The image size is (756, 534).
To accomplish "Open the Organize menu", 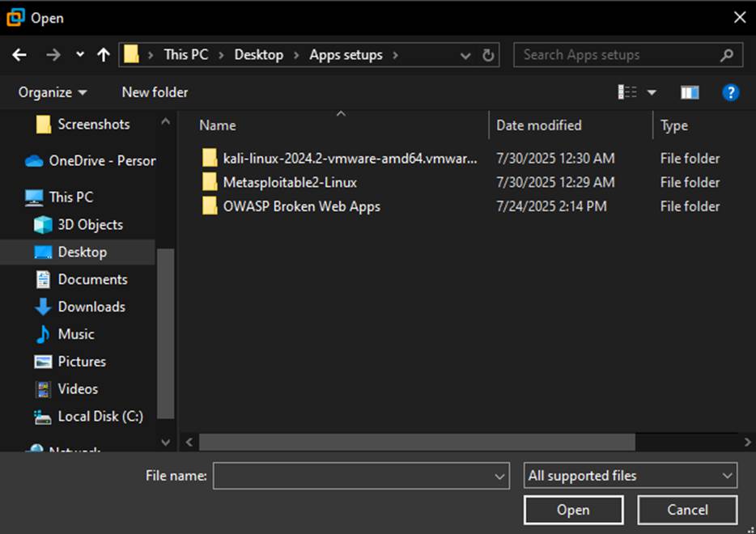I will pos(53,92).
